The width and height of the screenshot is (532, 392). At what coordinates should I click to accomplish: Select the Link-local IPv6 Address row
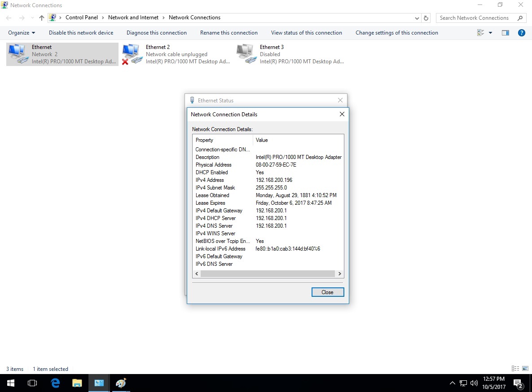click(268, 249)
